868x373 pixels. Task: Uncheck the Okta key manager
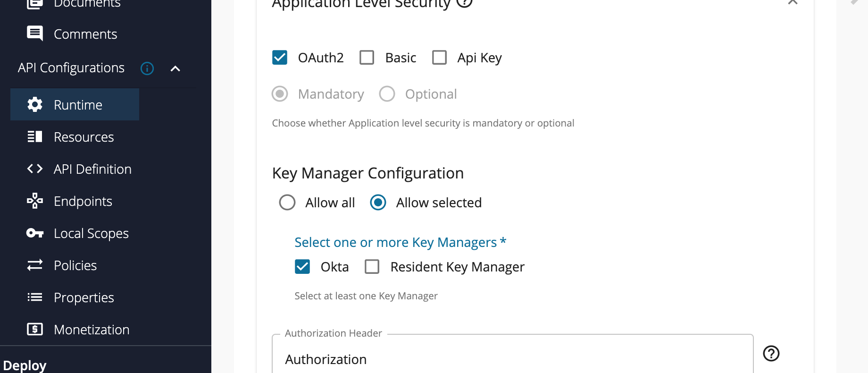(302, 266)
